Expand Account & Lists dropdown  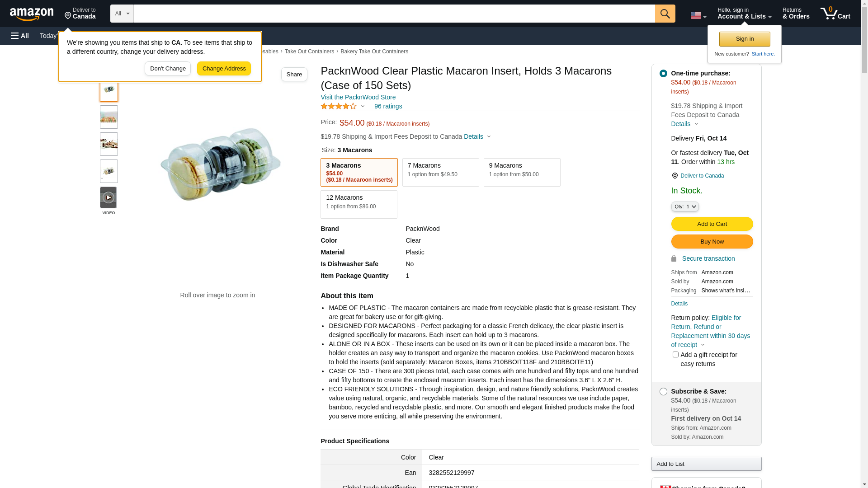click(x=744, y=14)
